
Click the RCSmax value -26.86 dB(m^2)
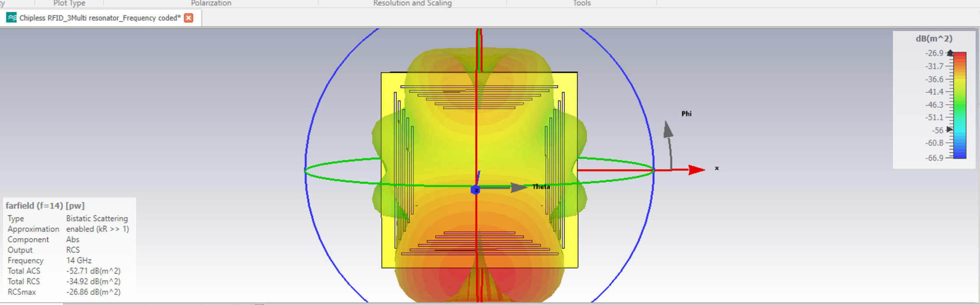(x=93, y=292)
